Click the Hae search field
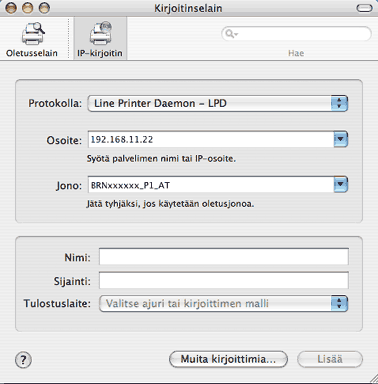 coord(296,34)
